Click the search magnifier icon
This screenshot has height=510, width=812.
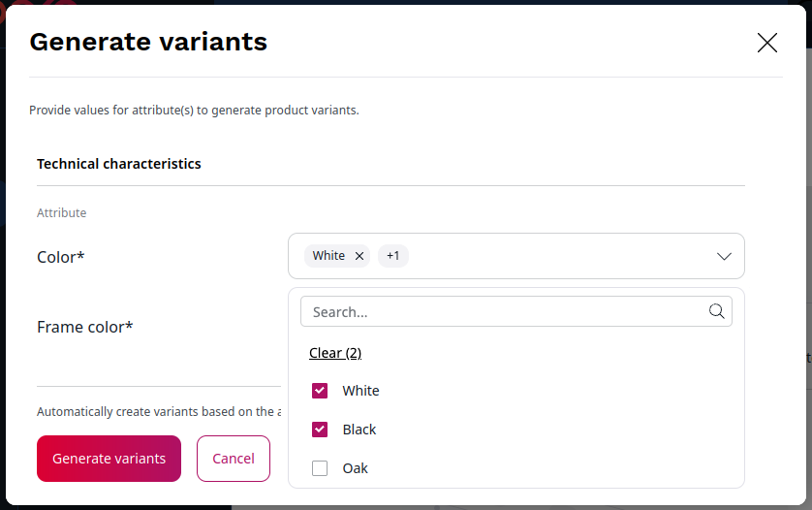pyautogui.click(x=717, y=311)
